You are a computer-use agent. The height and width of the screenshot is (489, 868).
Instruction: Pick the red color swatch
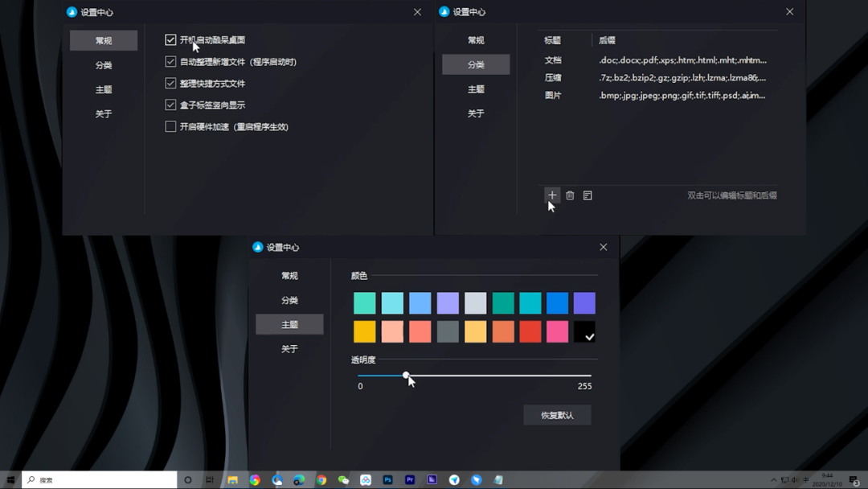(530, 331)
